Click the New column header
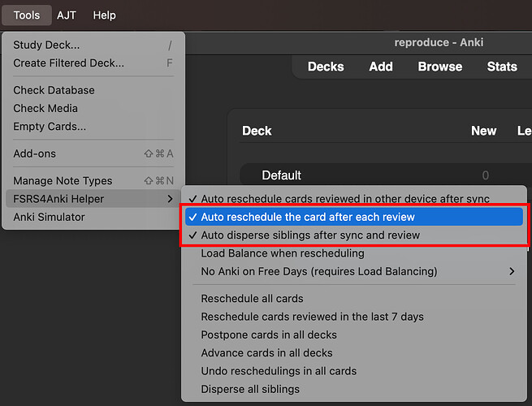This screenshot has height=406, width=532. point(483,131)
